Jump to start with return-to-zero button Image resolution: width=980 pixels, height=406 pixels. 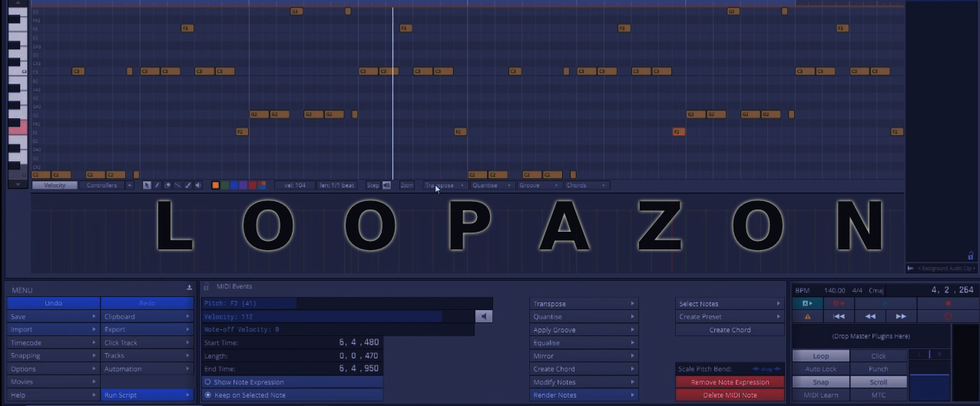coord(839,316)
